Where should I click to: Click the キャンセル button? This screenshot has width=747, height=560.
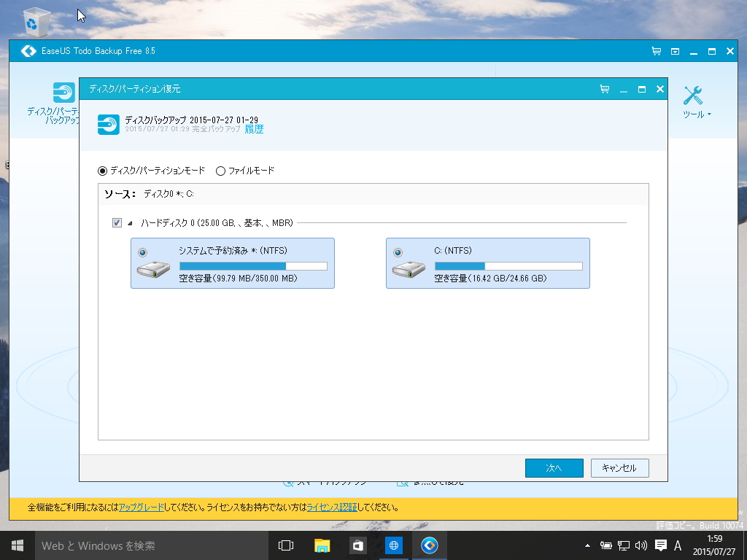click(620, 468)
